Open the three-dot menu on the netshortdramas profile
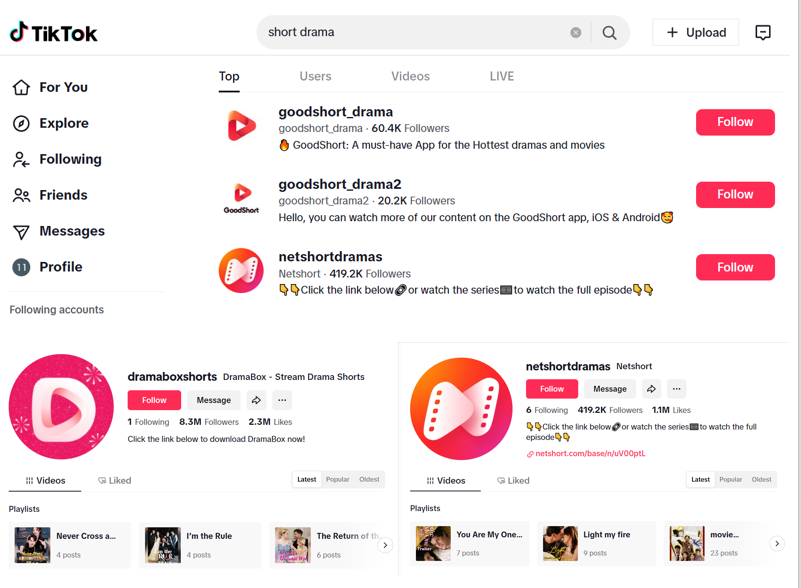801x588 pixels. click(x=676, y=389)
